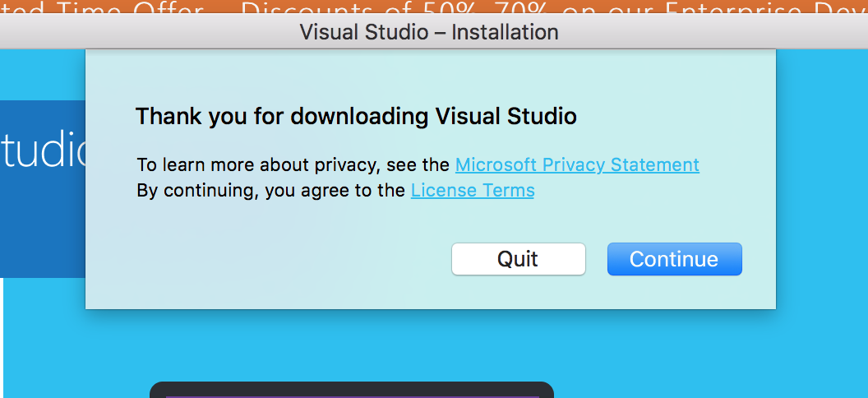Open the Microsoft Privacy Statement link

[x=577, y=165]
